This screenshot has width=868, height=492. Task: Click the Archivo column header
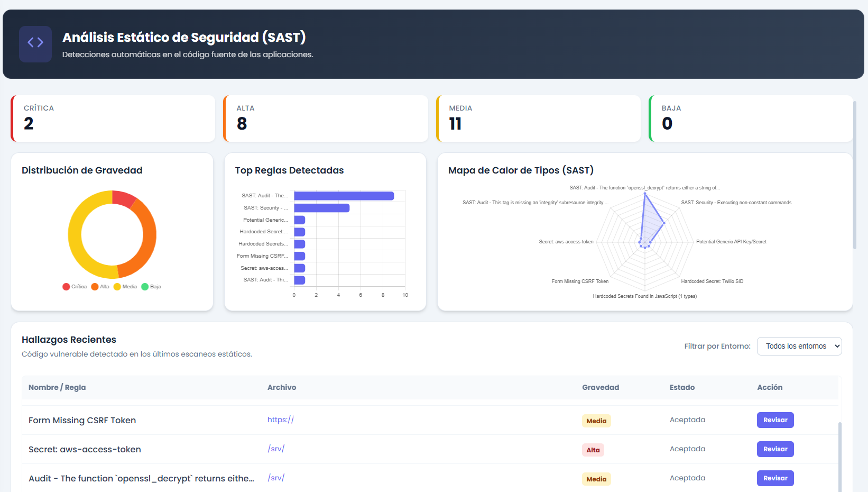[x=282, y=387]
